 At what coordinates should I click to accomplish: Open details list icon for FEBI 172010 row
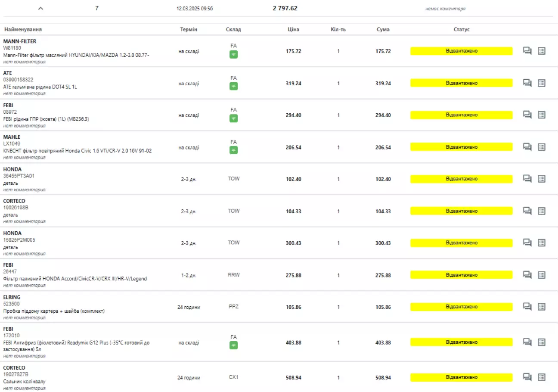point(542,342)
